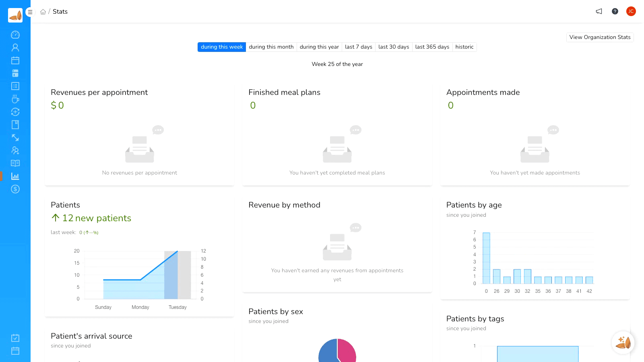Click the View Organization Stats button

600,37
